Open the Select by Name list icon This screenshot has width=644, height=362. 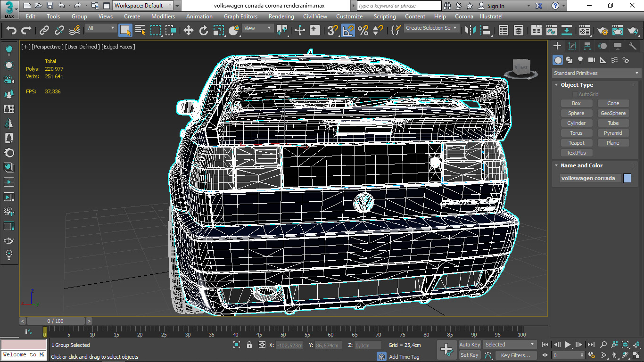tap(140, 31)
